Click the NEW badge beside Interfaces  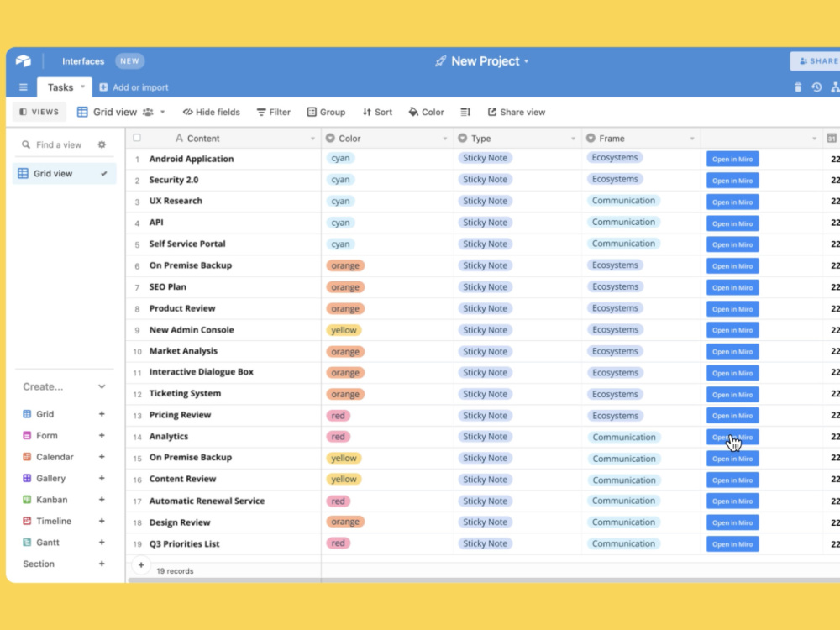point(129,61)
